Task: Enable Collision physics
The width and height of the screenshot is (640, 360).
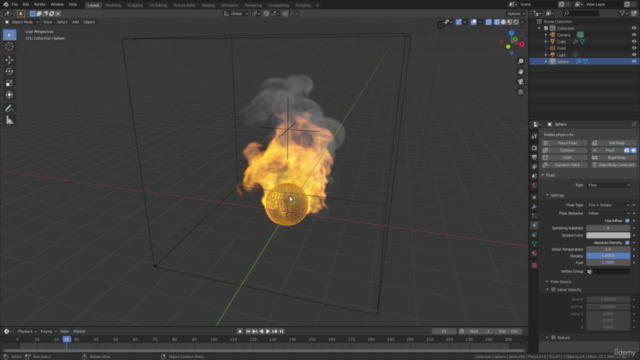Action: [x=565, y=150]
